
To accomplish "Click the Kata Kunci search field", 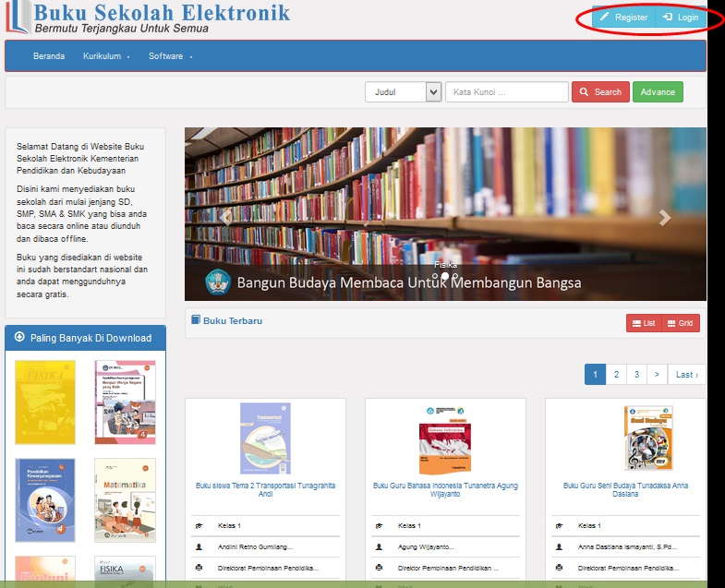I will 507,92.
